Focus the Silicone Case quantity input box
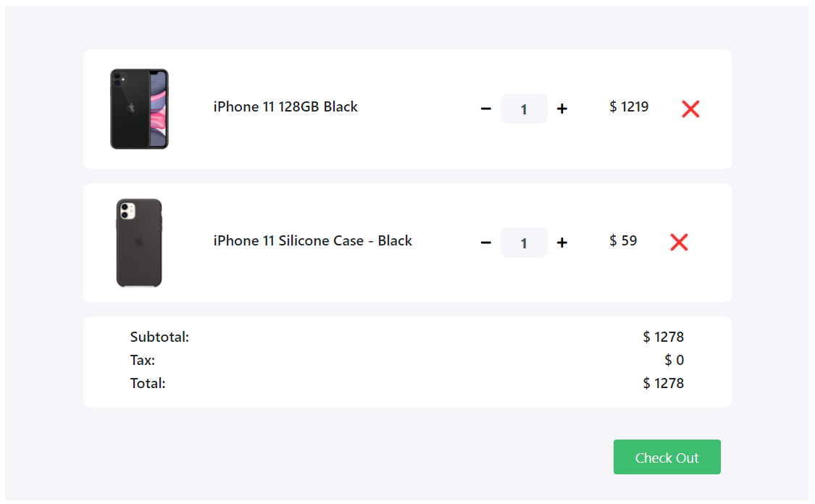This screenshot has width=815, height=504. (524, 243)
